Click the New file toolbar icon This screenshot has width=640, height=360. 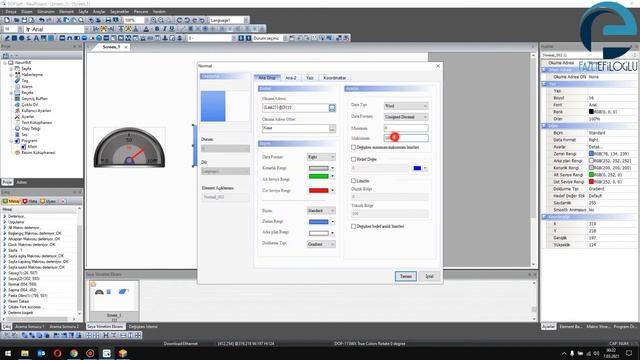tap(7, 20)
